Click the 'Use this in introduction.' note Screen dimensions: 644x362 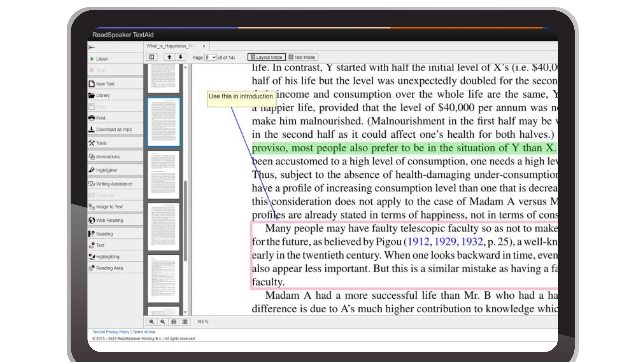[x=241, y=99]
